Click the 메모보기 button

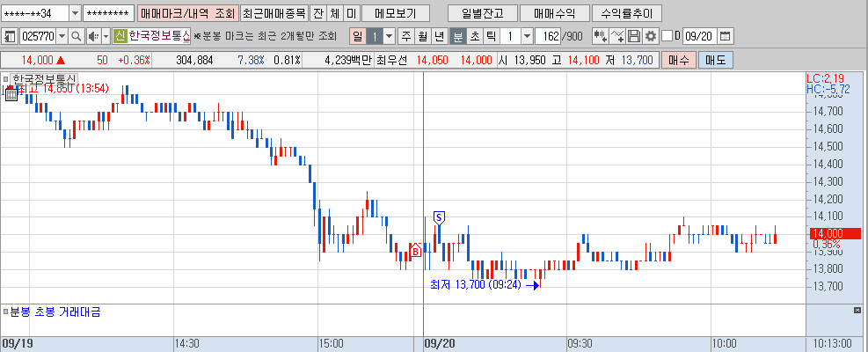pos(395,12)
